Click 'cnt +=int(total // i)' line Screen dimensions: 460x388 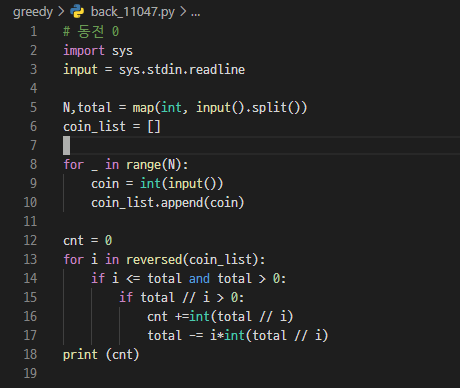click(x=220, y=317)
